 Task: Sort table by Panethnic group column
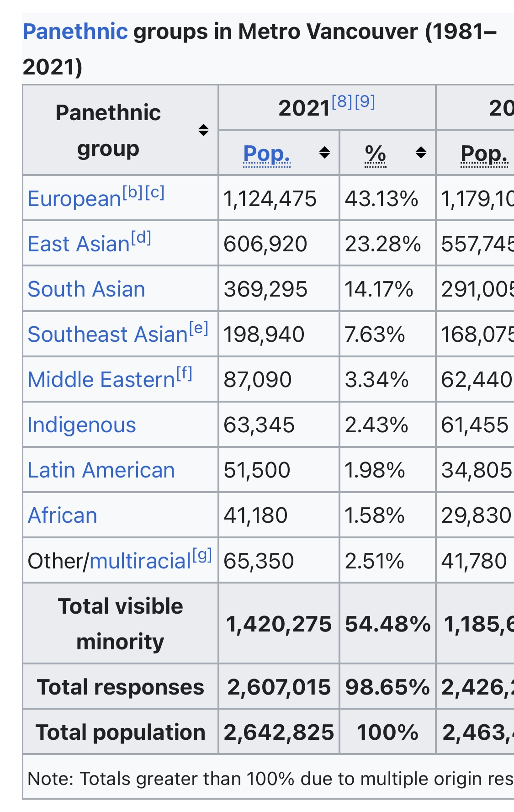(203, 130)
